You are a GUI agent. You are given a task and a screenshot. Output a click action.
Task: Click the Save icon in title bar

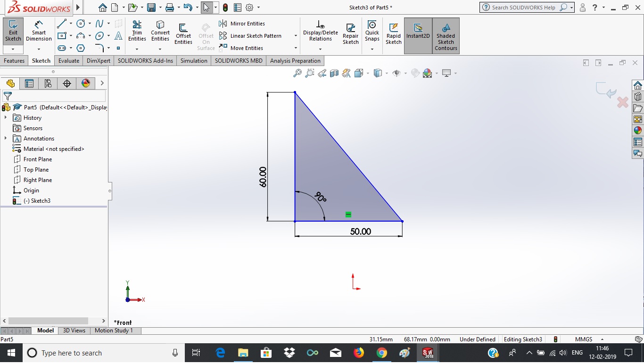point(151,8)
